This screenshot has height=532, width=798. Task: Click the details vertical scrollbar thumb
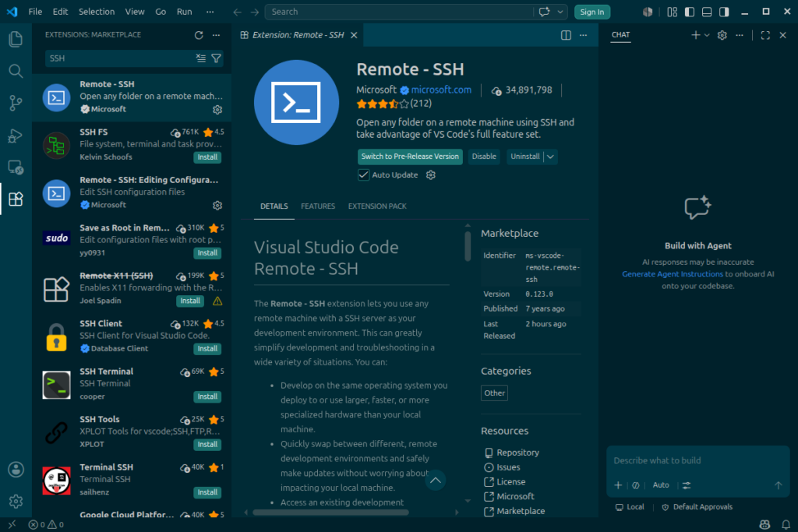point(468,246)
